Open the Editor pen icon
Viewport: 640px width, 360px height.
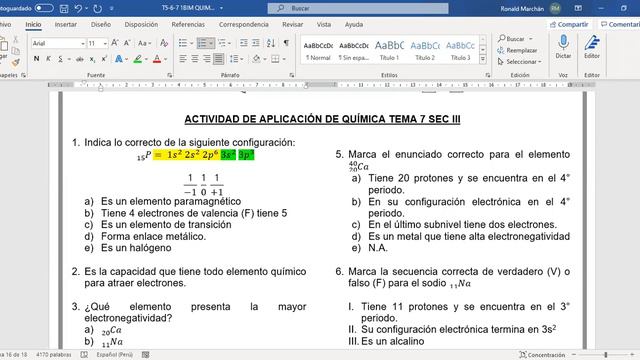[x=592, y=42]
